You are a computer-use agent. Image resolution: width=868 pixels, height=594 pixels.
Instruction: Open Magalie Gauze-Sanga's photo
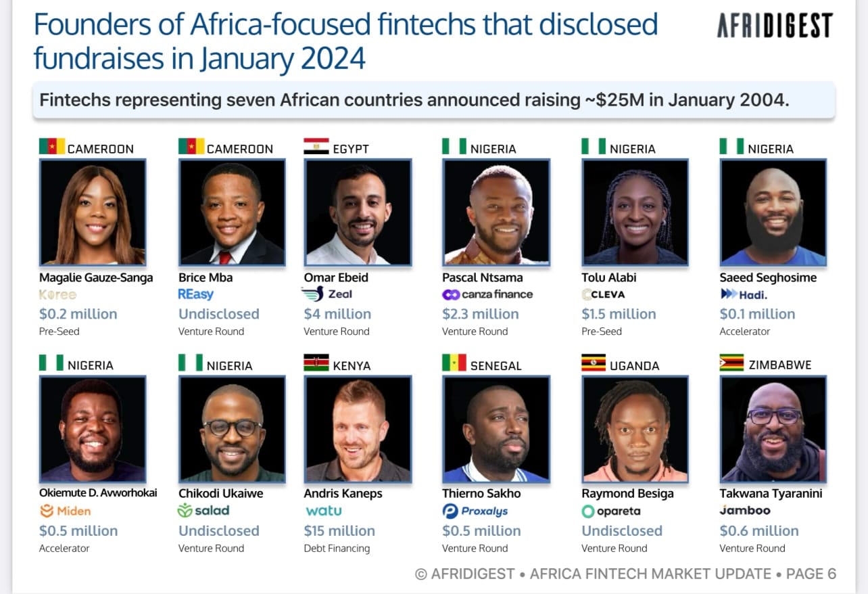pos(93,212)
